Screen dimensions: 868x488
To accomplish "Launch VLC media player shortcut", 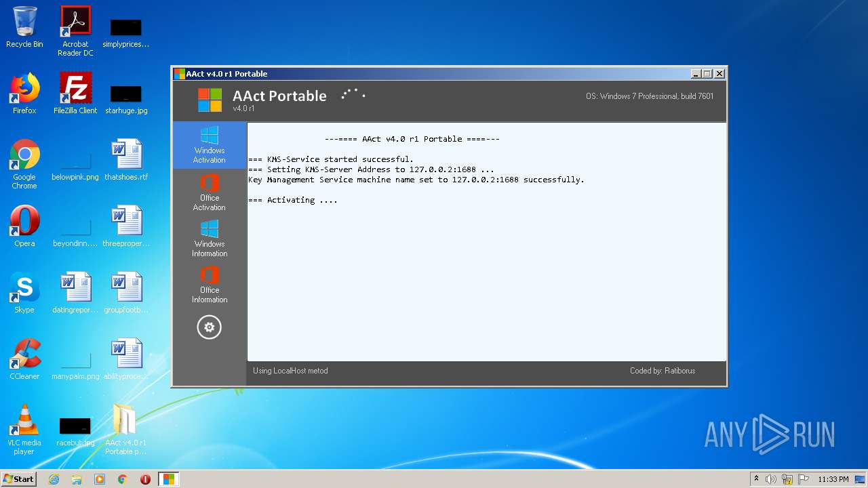I will (x=24, y=430).
